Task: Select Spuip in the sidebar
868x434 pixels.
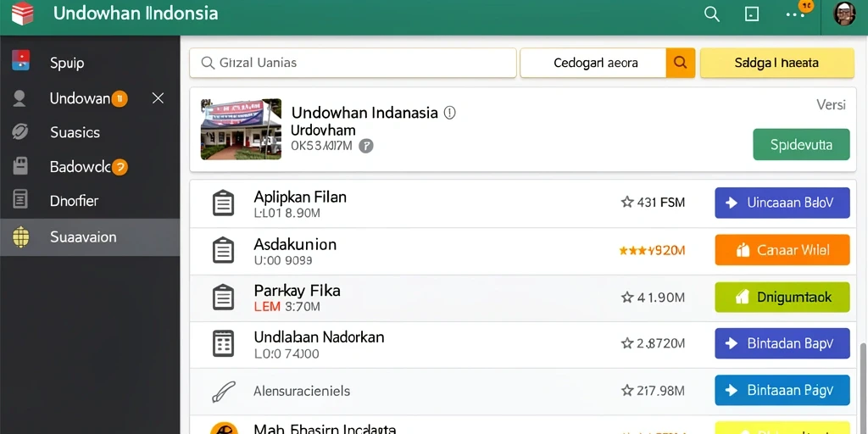Action: (x=90, y=63)
